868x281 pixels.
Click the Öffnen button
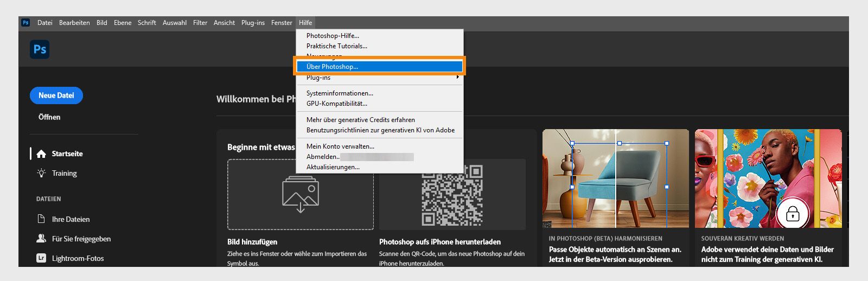pyautogui.click(x=49, y=117)
